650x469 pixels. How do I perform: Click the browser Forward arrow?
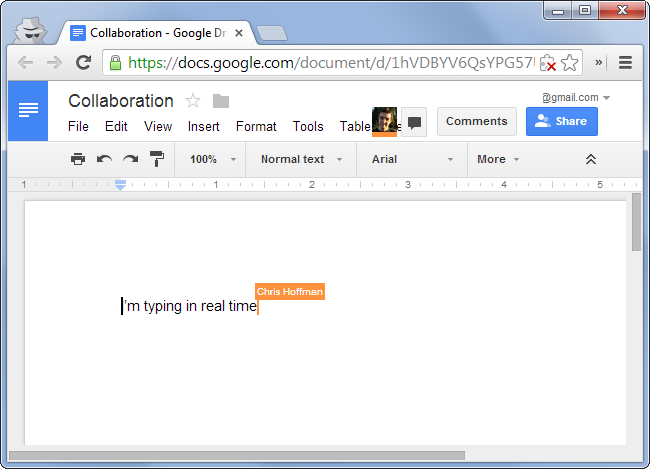tap(54, 63)
